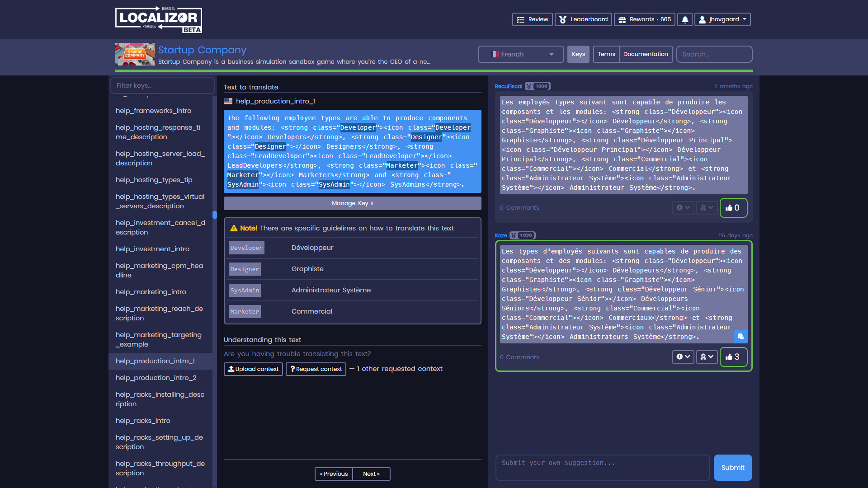This screenshot has width=868, height=488.
Task: Select key help_hosting_response_time_description
Action: pyautogui.click(x=160, y=132)
